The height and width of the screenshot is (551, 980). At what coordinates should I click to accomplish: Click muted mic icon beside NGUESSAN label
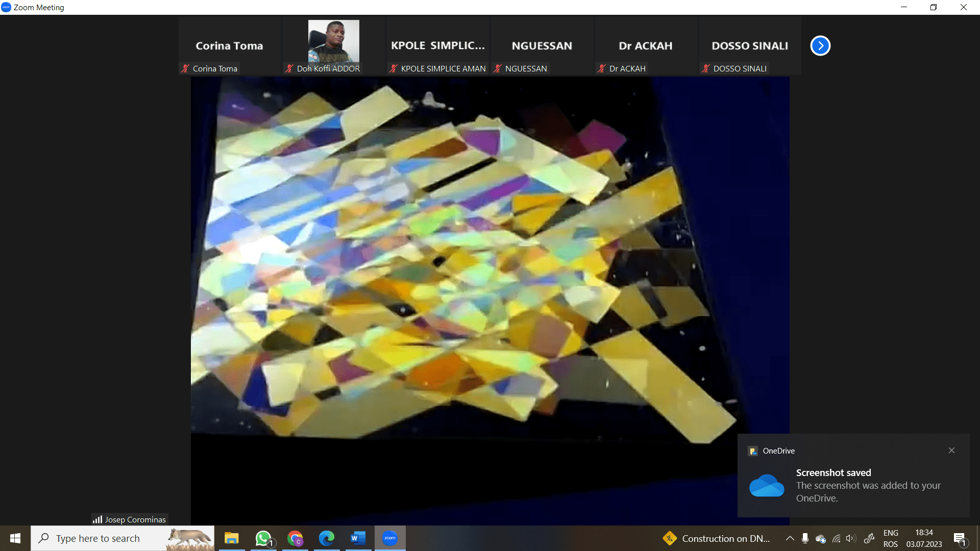coord(498,68)
